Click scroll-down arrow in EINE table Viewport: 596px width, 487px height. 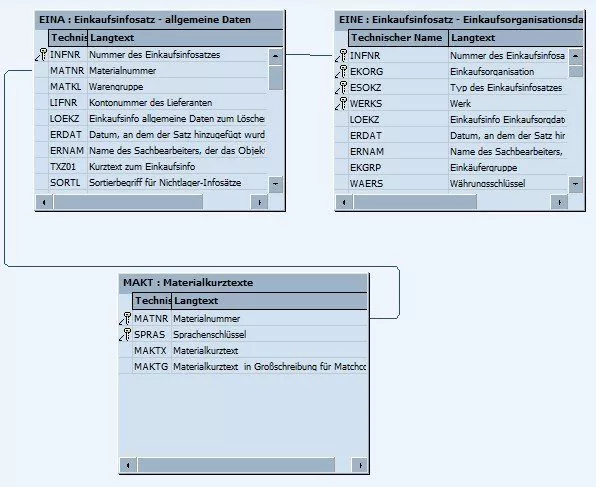point(576,184)
